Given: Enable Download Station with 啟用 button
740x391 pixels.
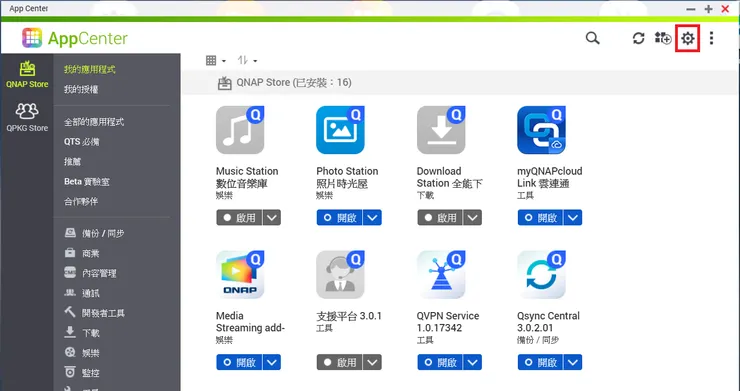Looking at the screenshot, I should 440,218.
